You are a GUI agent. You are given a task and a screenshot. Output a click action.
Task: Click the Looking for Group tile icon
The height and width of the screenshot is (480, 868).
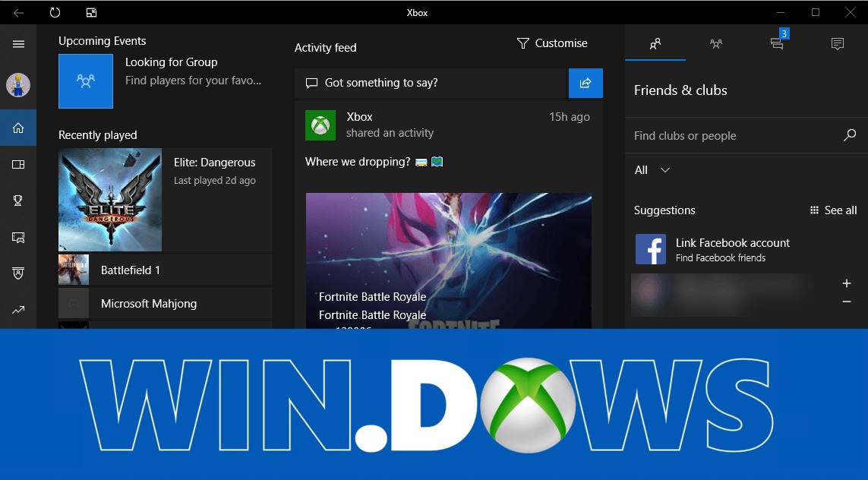[86, 81]
